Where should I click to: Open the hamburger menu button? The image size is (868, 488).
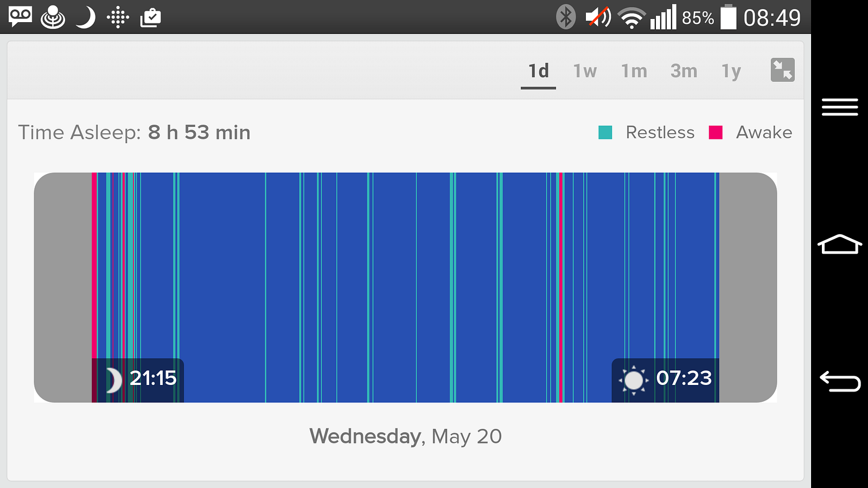coord(840,107)
